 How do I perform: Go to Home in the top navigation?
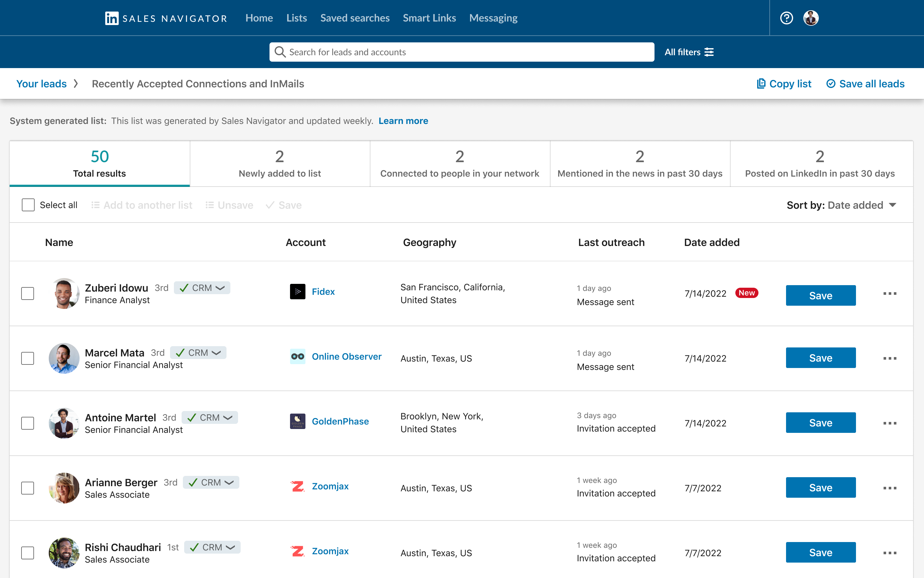tap(259, 18)
